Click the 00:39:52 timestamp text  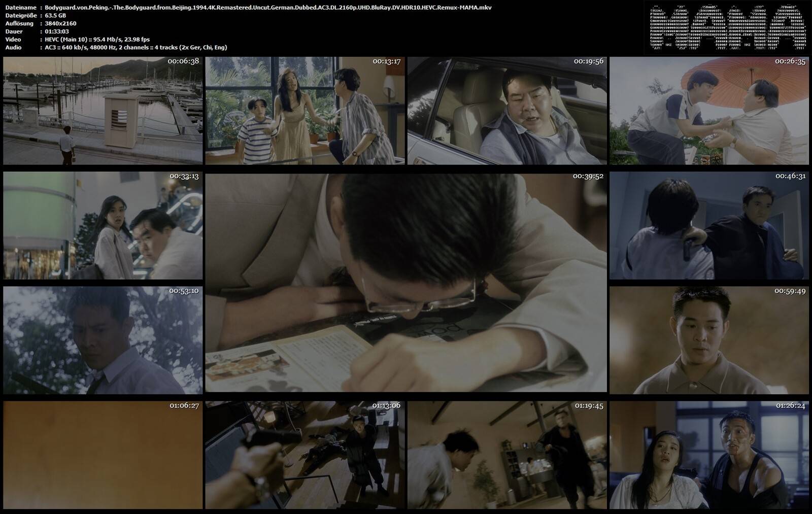coord(588,176)
